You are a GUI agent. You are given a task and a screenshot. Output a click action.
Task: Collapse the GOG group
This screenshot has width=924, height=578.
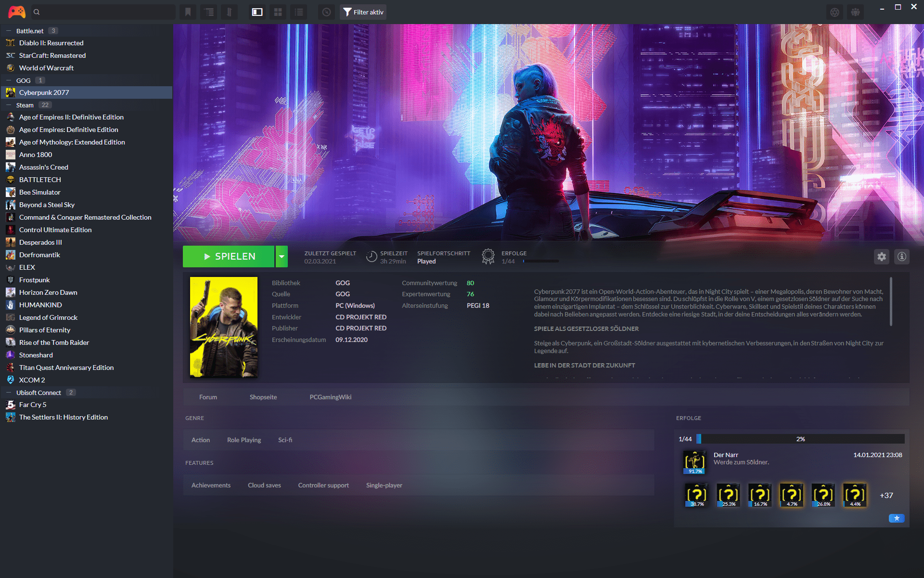tap(9, 80)
